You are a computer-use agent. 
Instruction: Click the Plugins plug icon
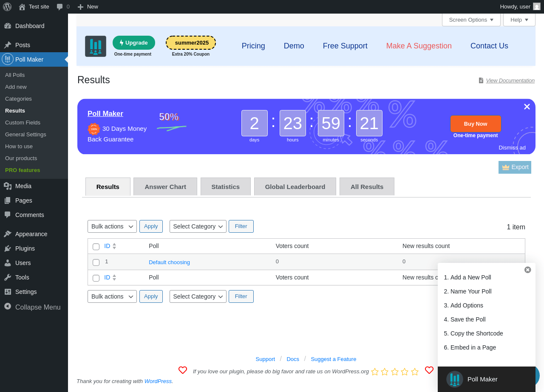(8, 248)
